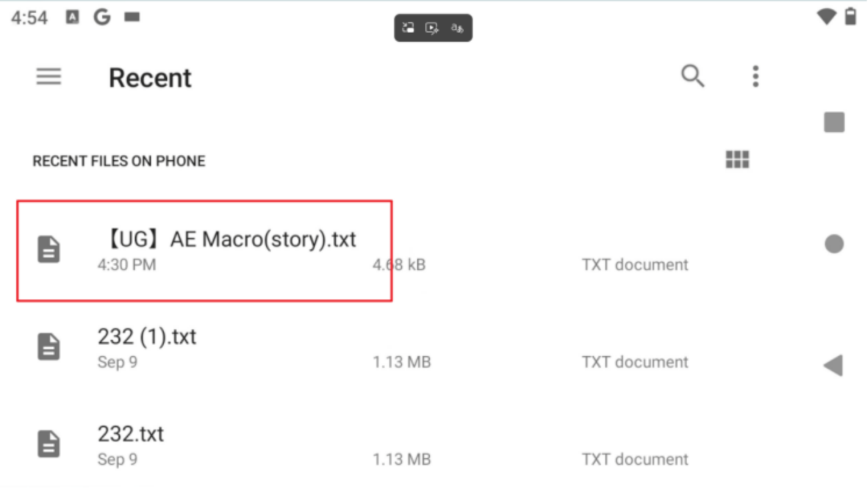This screenshot has width=868, height=489.
Task: Open the three-dot more options menu
Action: 756,76
